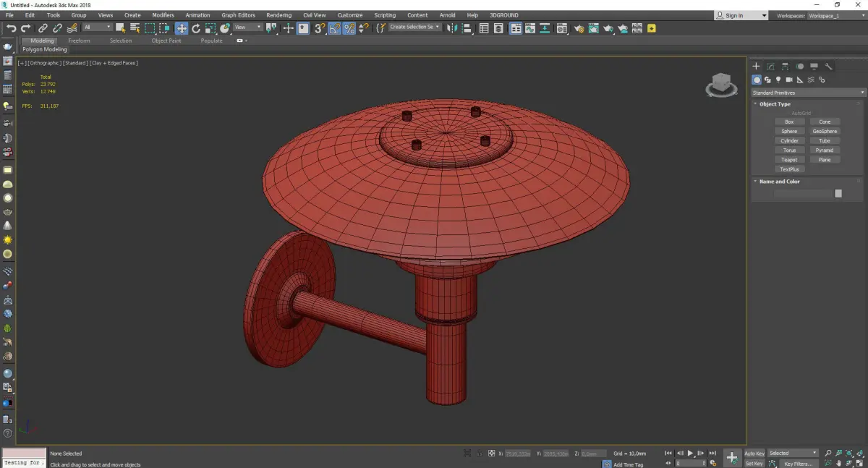The width and height of the screenshot is (868, 468).
Task: Open the Key Filters dialog button
Action: [798, 464]
